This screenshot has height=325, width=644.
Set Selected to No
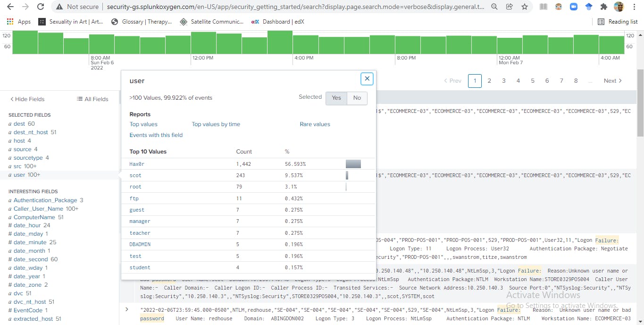point(357,98)
